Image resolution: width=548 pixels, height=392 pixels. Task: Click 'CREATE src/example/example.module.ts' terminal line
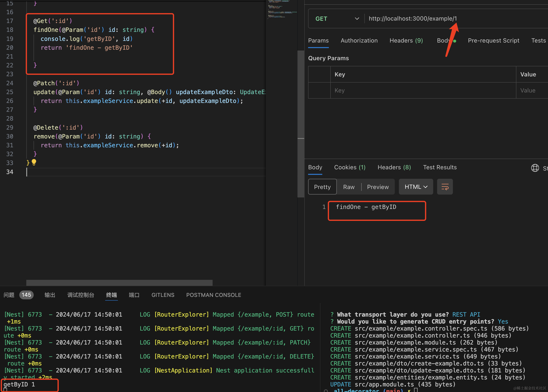pos(414,342)
